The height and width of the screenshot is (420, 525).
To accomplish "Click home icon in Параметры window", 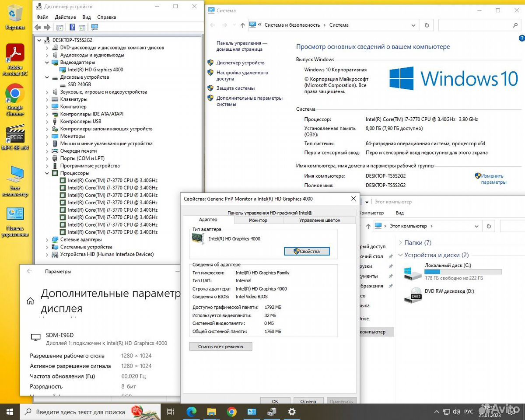I will click(x=30, y=301).
